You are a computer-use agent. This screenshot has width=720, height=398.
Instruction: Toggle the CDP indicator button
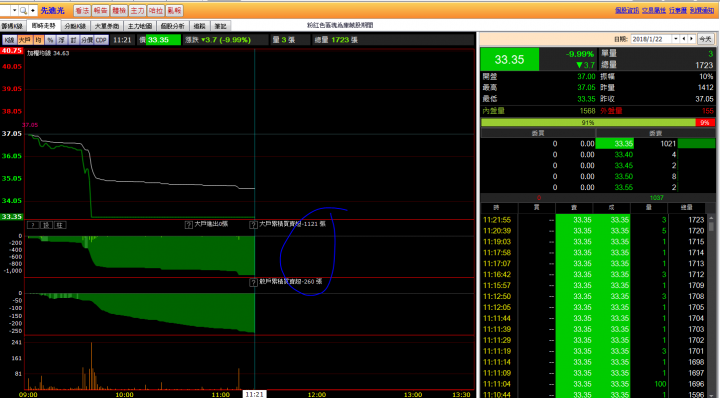tap(101, 40)
